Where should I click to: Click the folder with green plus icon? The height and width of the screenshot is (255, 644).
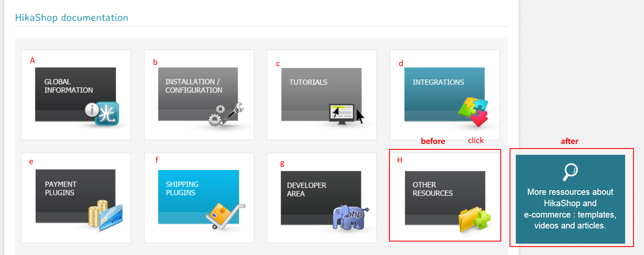point(475,220)
